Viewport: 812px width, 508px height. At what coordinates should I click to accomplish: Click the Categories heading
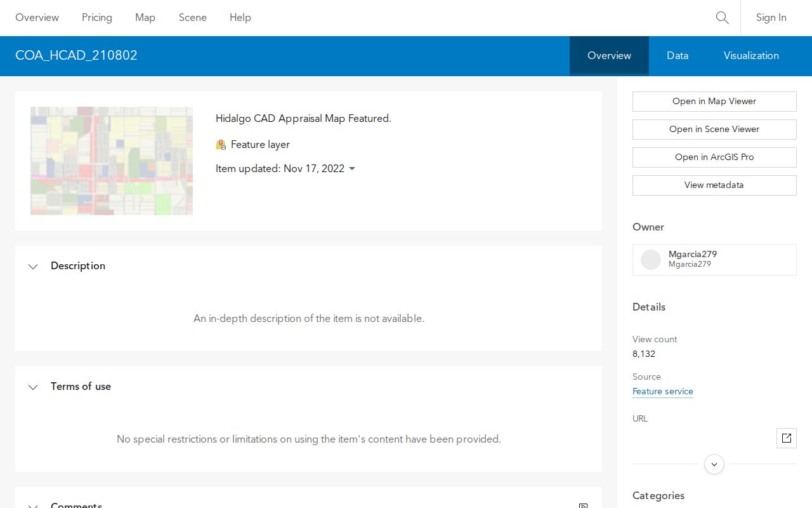pos(658,496)
